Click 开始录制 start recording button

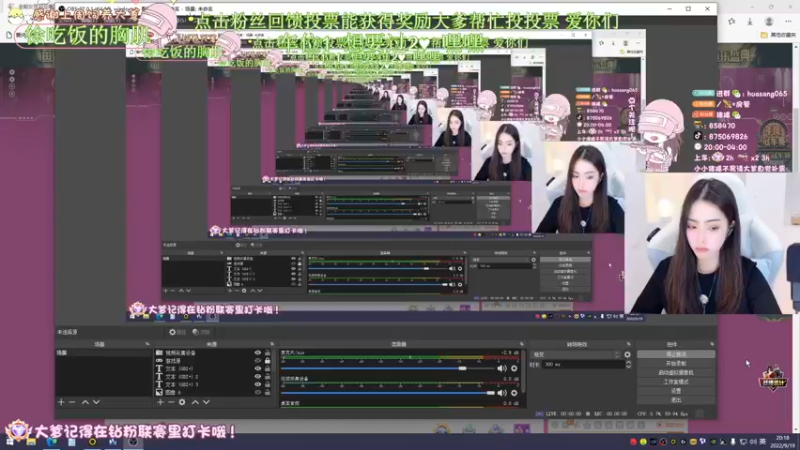[x=676, y=363]
